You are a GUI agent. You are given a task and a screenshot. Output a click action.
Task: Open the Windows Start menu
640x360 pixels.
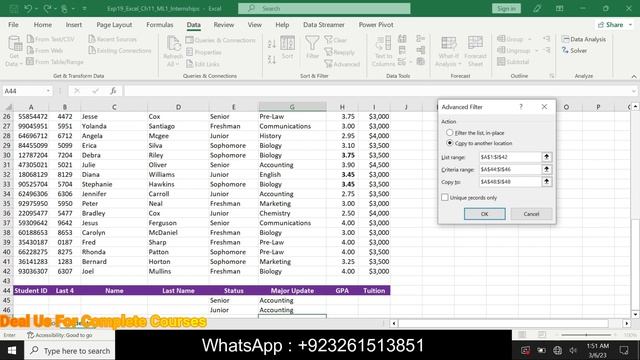12,351
